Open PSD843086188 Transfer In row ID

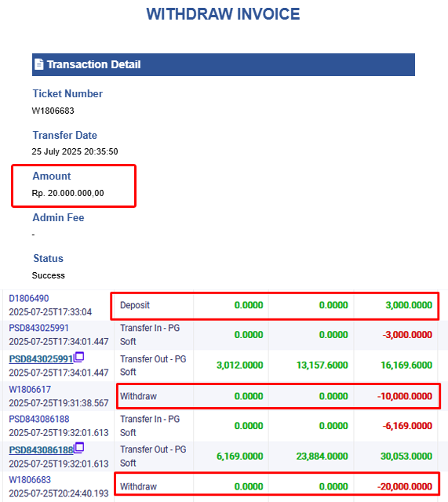(39, 419)
